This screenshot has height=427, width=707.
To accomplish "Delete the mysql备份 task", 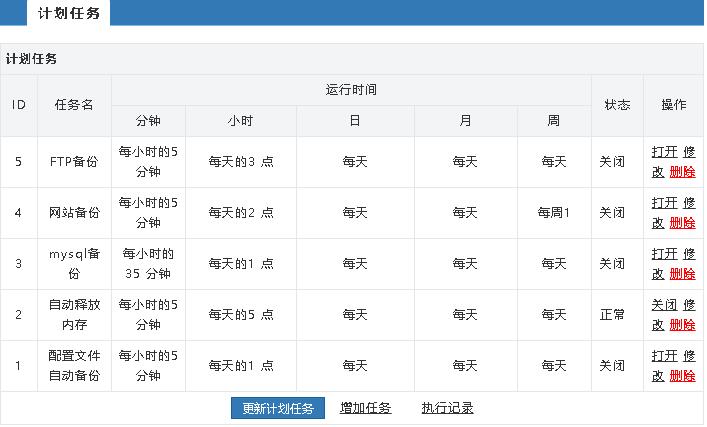I will coord(682,274).
